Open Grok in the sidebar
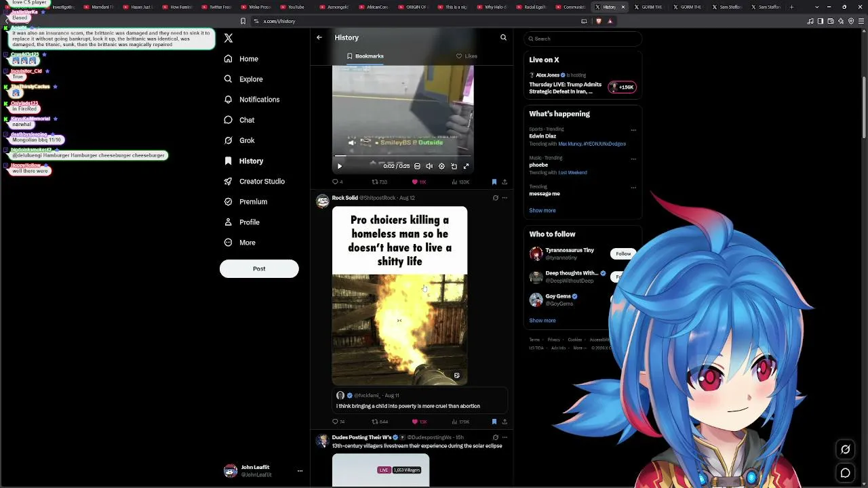 click(x=239, y=140)
